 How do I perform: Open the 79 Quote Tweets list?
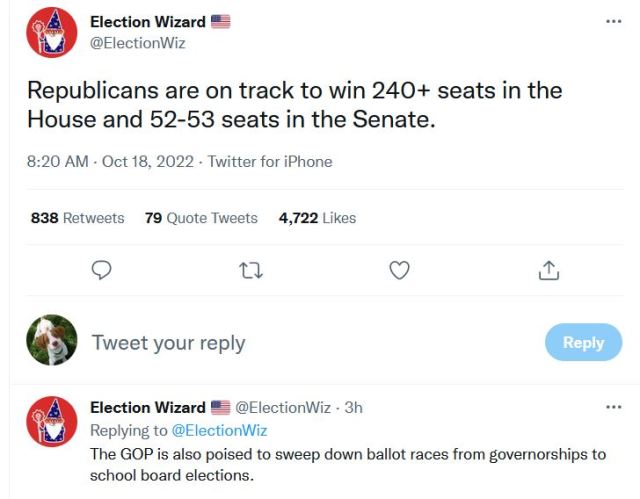point(201,218)
